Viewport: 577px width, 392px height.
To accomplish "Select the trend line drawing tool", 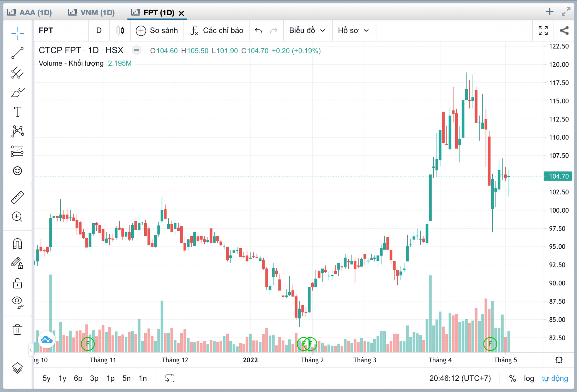I will 18,53.
